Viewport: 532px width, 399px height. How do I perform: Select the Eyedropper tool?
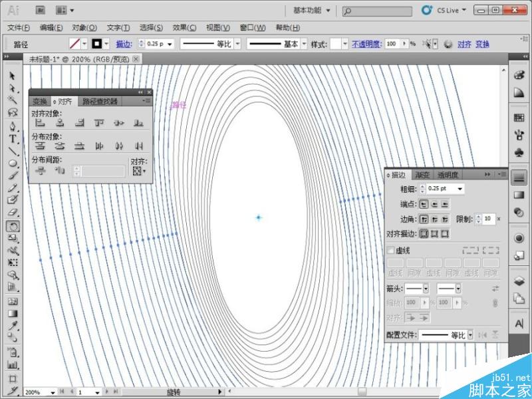tap(12, 326)
